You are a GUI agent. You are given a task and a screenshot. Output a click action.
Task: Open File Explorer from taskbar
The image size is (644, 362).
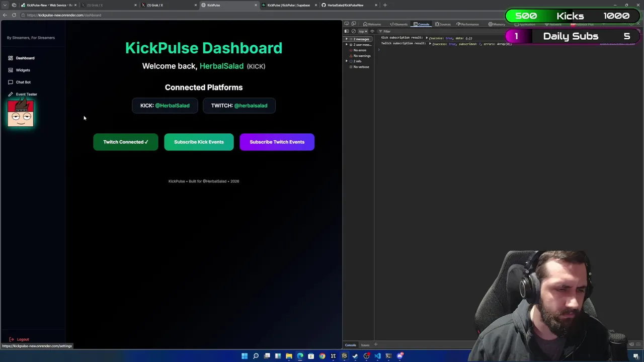point(289,356)
